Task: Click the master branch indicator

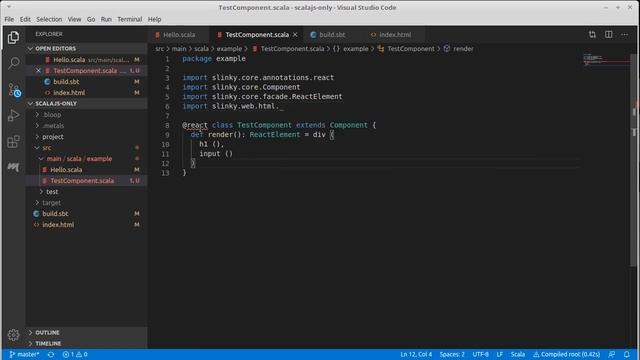Action: pyautogui.click(x=24, y=354)
